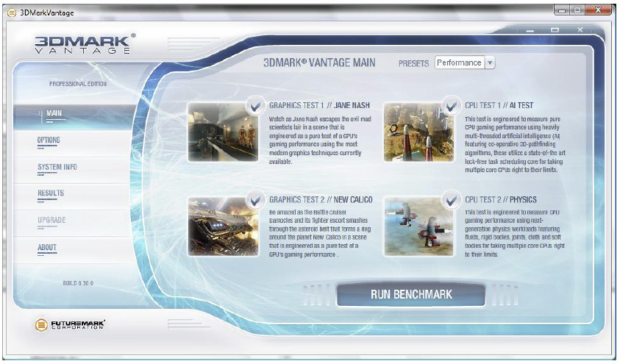
Task: Click the Performance preset field
Action: tap(460, 63)
